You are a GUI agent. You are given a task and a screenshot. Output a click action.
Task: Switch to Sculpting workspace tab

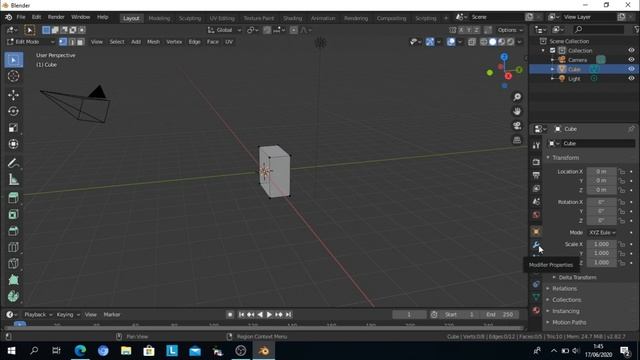coord(190,18)
